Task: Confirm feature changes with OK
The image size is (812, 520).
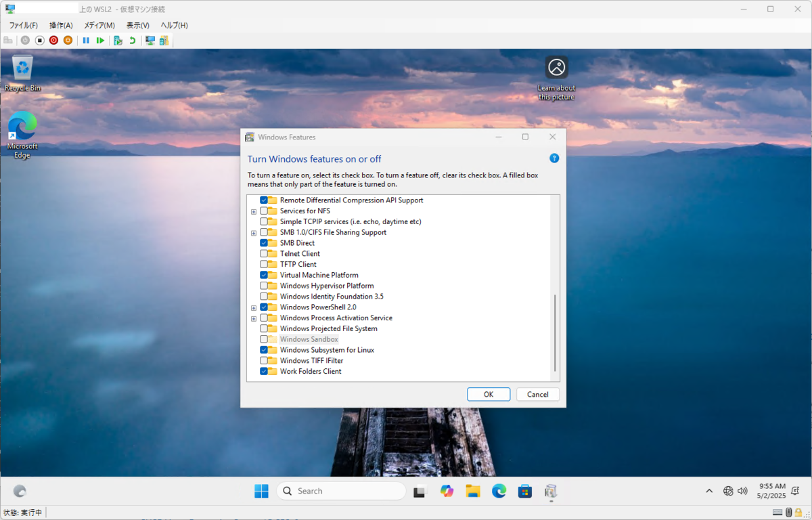Action: pyautogui.click(x=489, y=394)
